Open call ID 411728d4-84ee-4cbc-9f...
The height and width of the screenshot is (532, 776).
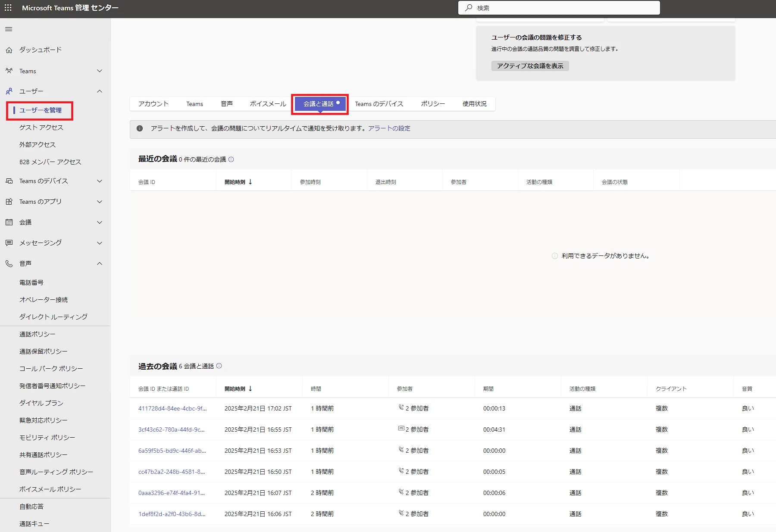(x=172, y=408)
